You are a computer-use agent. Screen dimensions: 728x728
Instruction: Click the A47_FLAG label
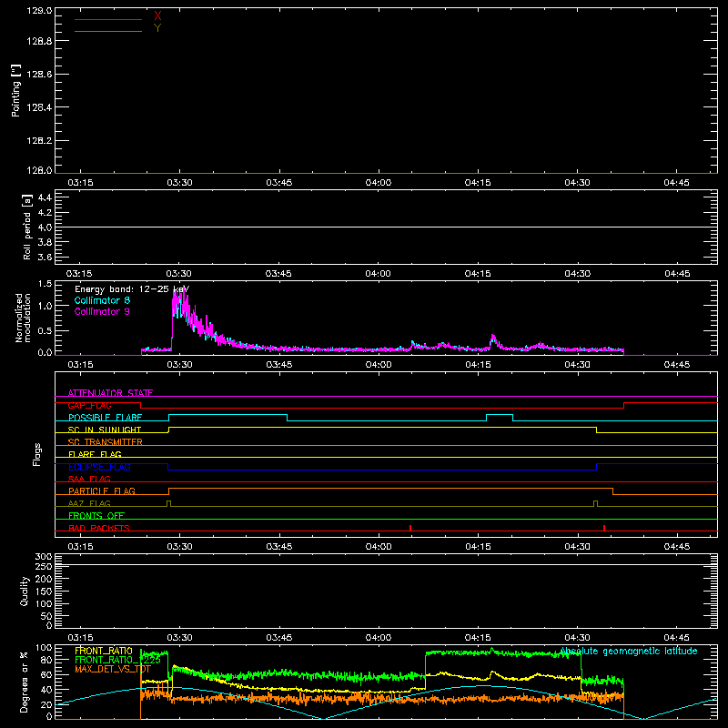pos(89,503)
